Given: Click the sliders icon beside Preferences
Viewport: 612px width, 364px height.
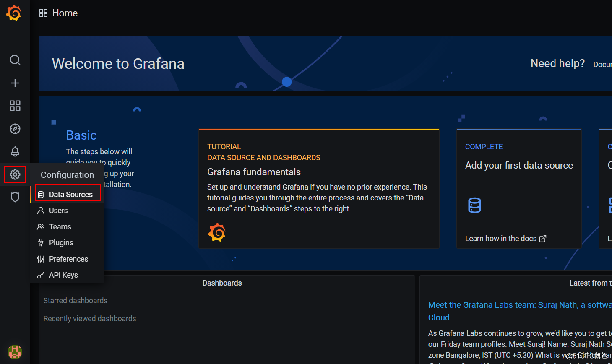Looking at the screenshot, I should coord(41,259).
